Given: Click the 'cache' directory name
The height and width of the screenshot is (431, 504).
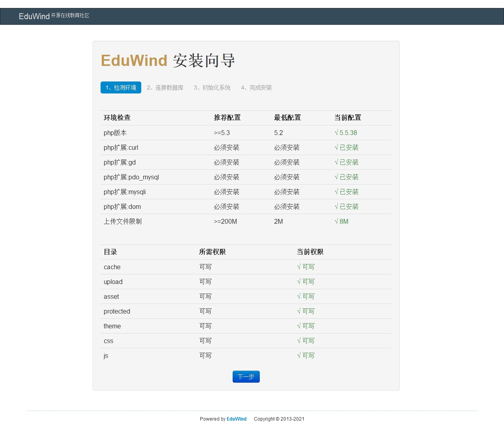Looking at the screenshot, I should coord(112,267).
